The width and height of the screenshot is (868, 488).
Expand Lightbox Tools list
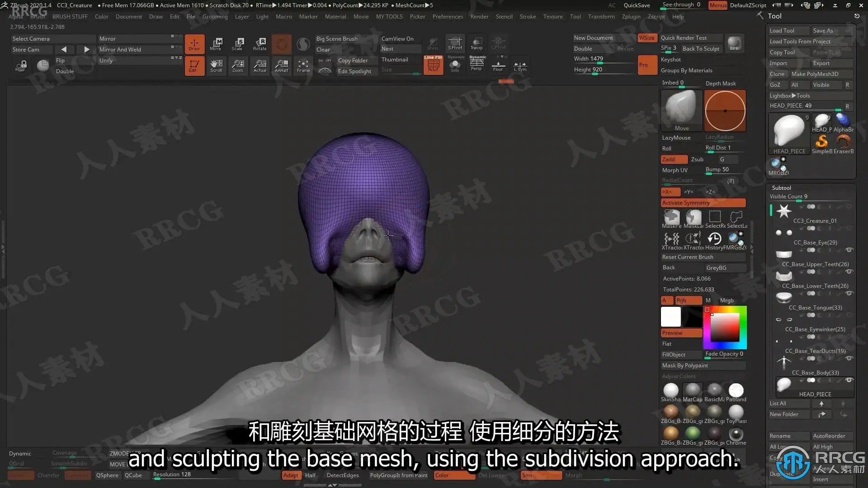810,96
